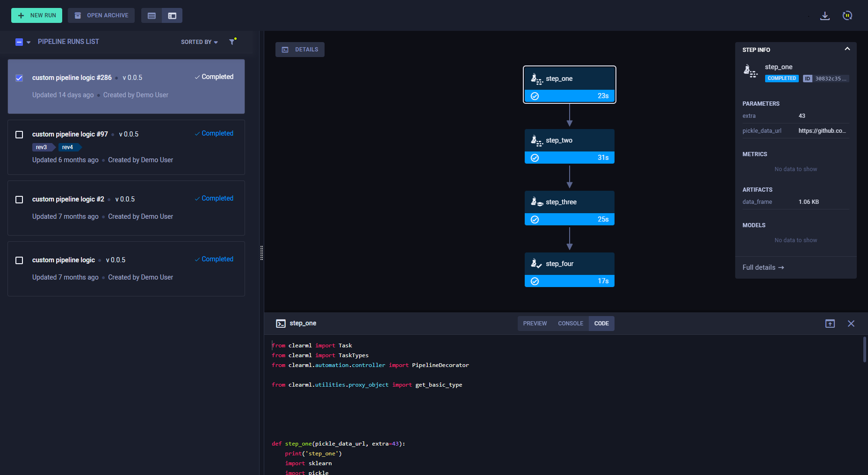The image size is (868, 475).
Task: Click the code panel vertical scrollbar
Action: click(x=864, y=350)
